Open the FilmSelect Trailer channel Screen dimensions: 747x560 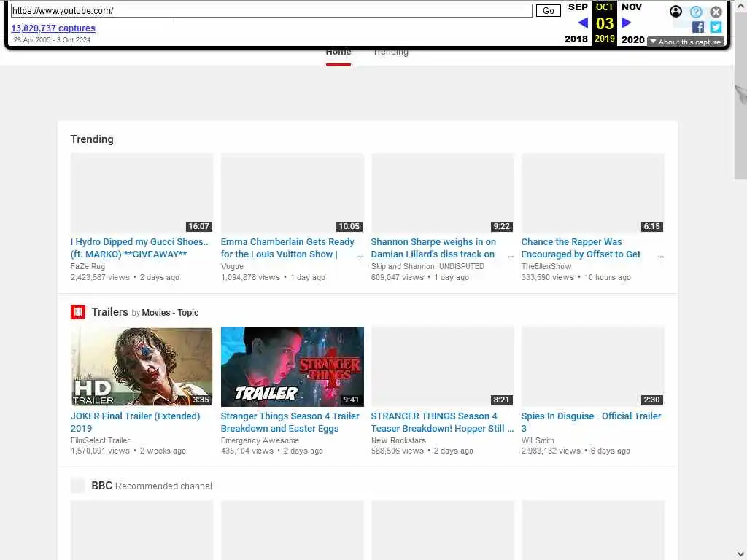pos(100,440)
